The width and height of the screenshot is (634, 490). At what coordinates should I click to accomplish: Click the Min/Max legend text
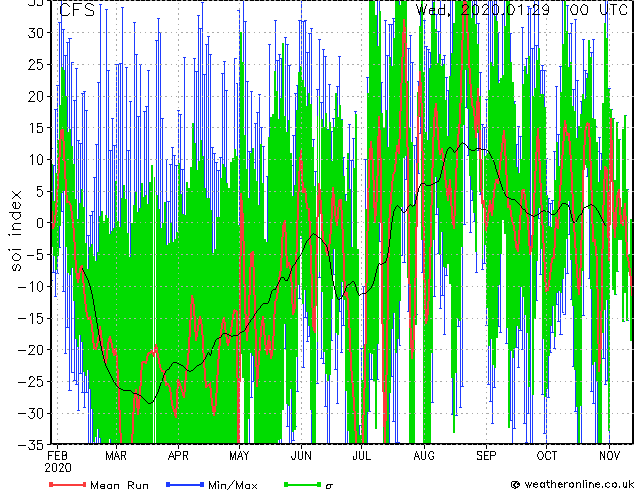pos(233,485)
